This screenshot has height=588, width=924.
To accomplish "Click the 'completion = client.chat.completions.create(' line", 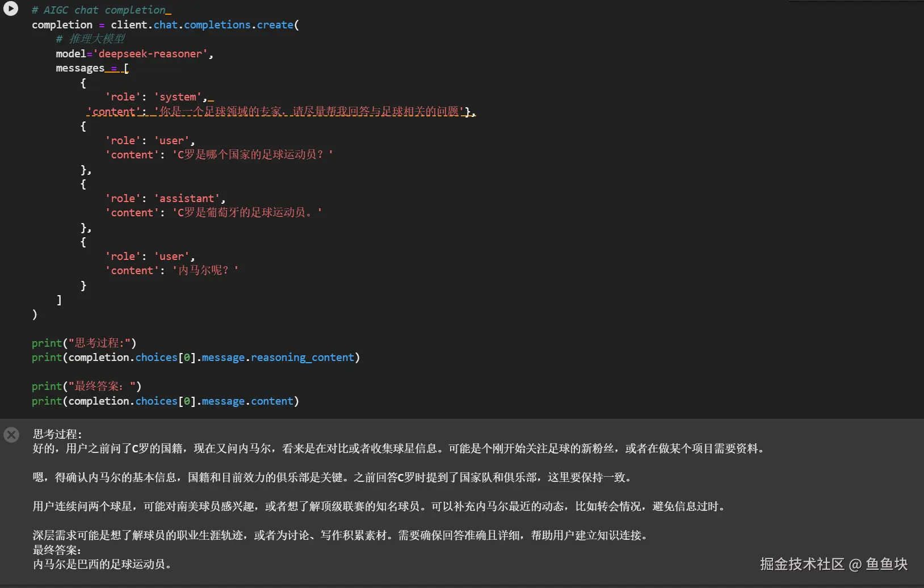I will point(165,25).
